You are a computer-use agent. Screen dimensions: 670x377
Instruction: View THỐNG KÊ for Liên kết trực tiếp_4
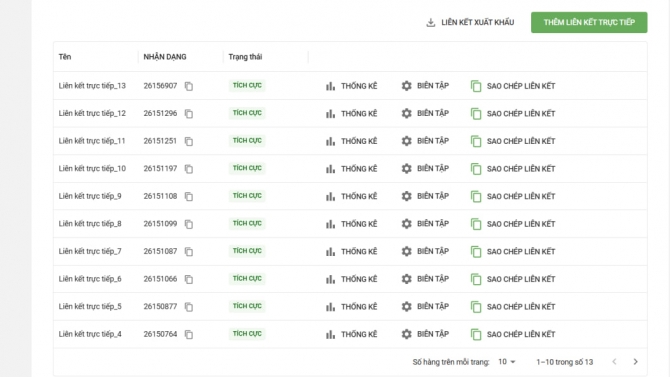(351, 334)
